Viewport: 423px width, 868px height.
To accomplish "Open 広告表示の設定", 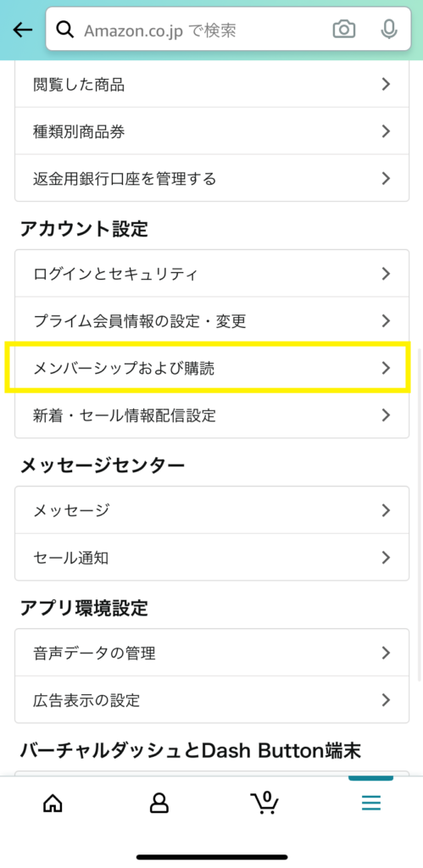I will tap(212, 699).
